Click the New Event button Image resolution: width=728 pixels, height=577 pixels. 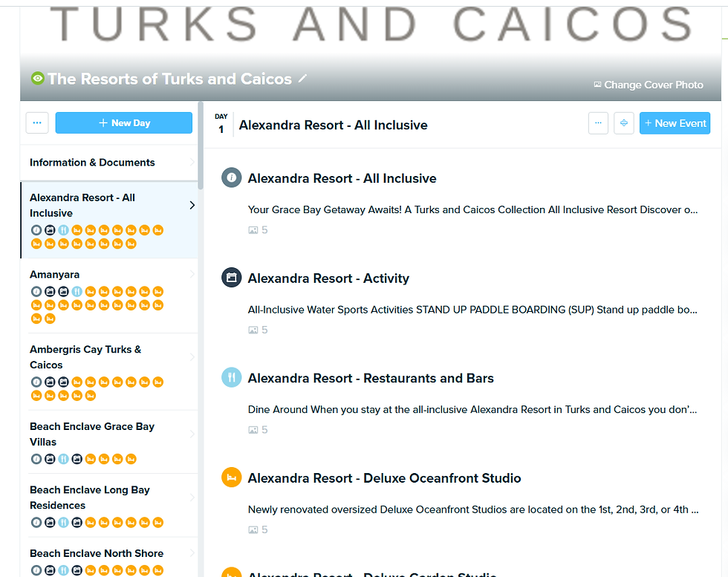675,123
